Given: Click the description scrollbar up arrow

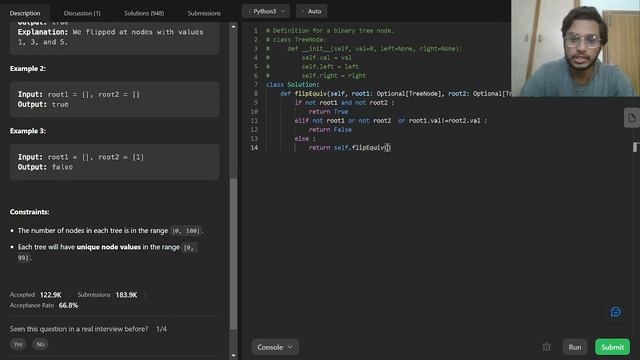Looking at the screenshot, I should (x=233, y=27).
